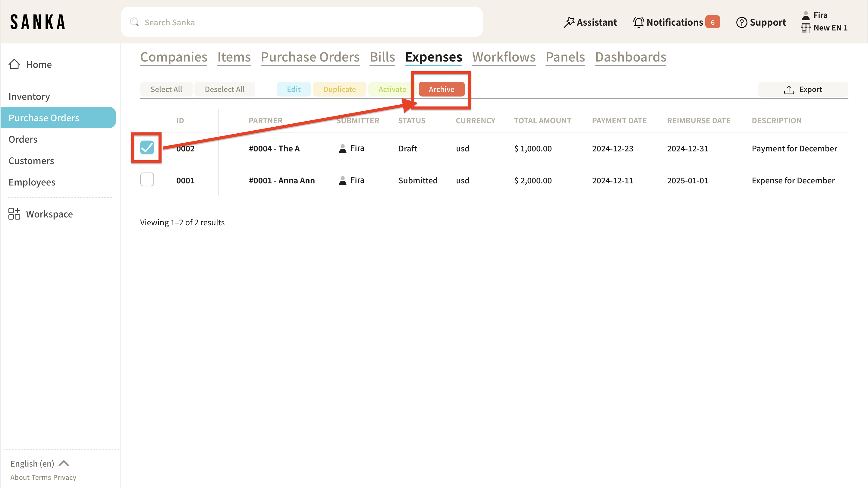Image resolution: width=868 pixels, height=488 pixels.
Task: Switch to the Bills tab
Action: coord(382,57)
